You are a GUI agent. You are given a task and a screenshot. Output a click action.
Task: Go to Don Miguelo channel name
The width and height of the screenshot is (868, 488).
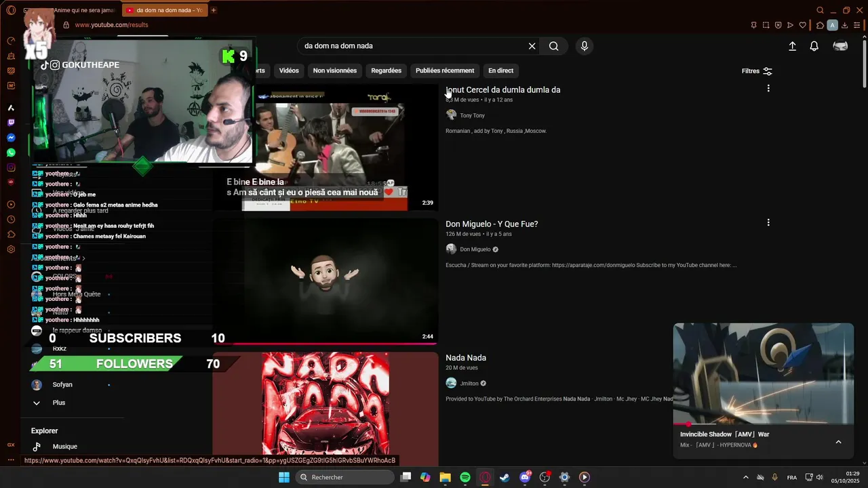click(x=475, y=249)
